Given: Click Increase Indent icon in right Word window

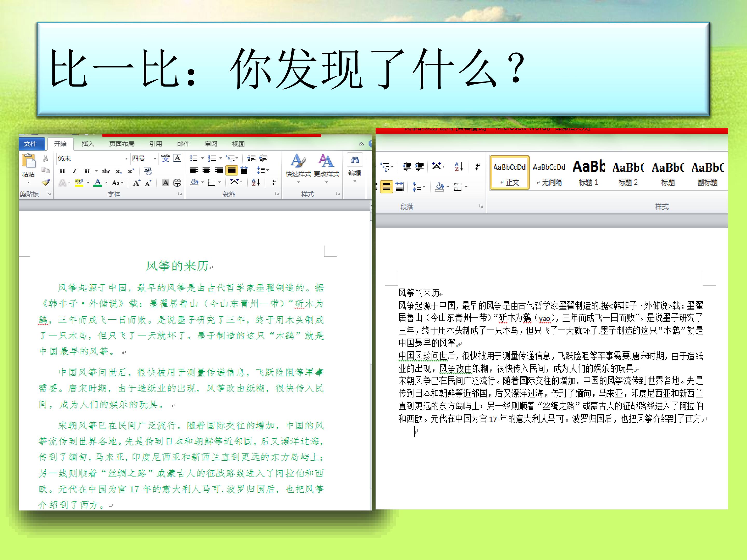Looking at the screenshot, I should (419, 167).
